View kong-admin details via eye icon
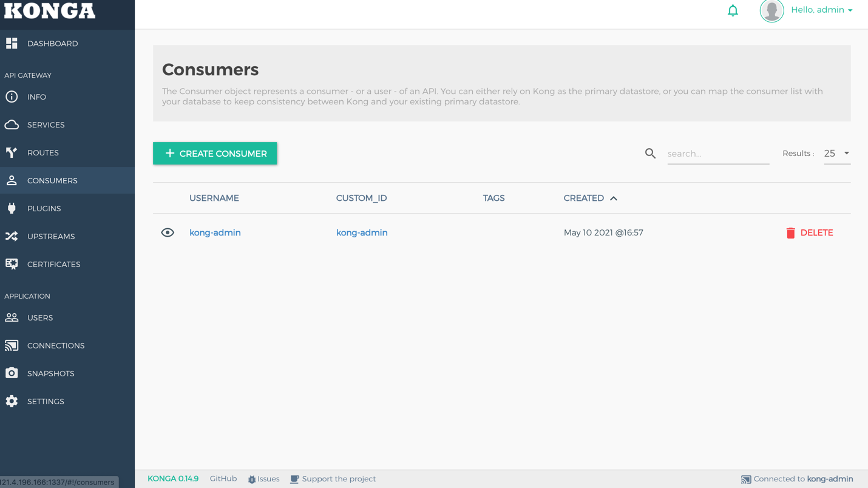 168,232
